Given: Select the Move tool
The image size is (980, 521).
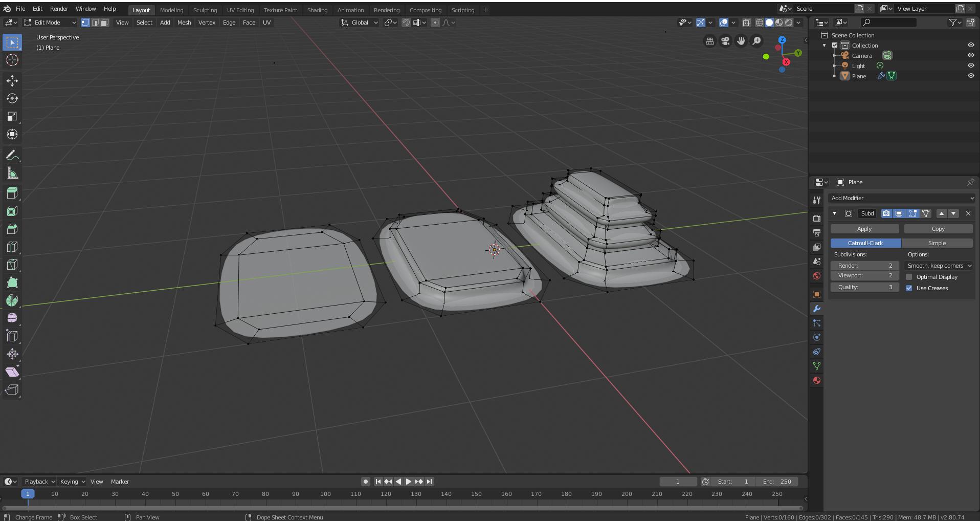Looking at the screenshot, I should (x=12, y=81).
